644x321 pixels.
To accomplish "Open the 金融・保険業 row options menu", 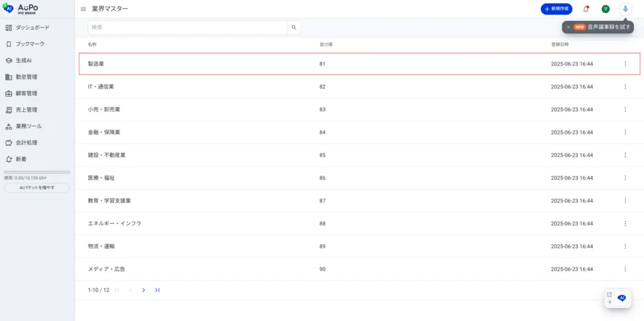I will click(x=625, y=132).
